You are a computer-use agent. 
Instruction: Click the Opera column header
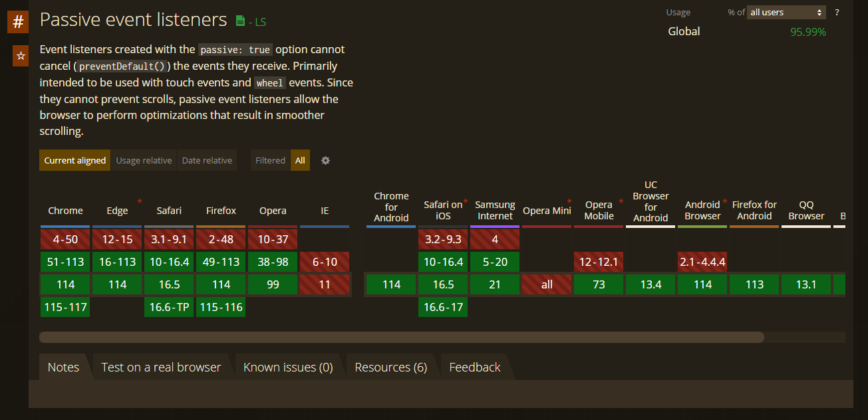pyautogui.click(x=273, y=211)
